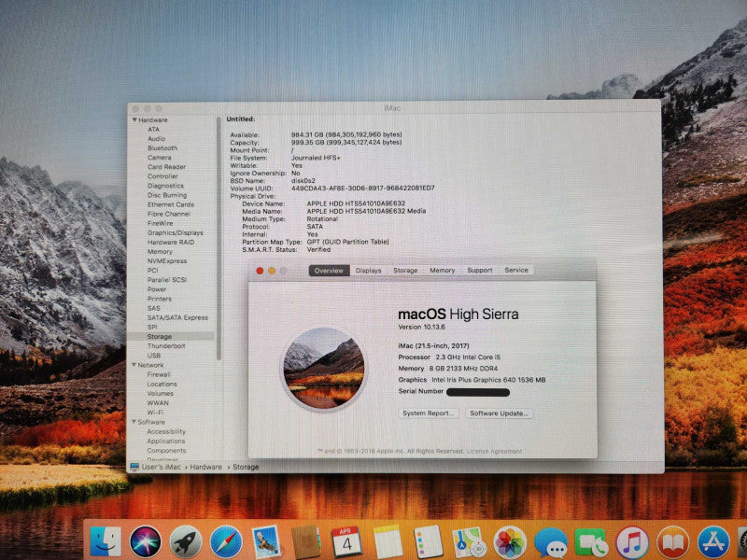Collapse the Hardware section triangle
This screenshot has width=747, height=560.
click(134, 120)
